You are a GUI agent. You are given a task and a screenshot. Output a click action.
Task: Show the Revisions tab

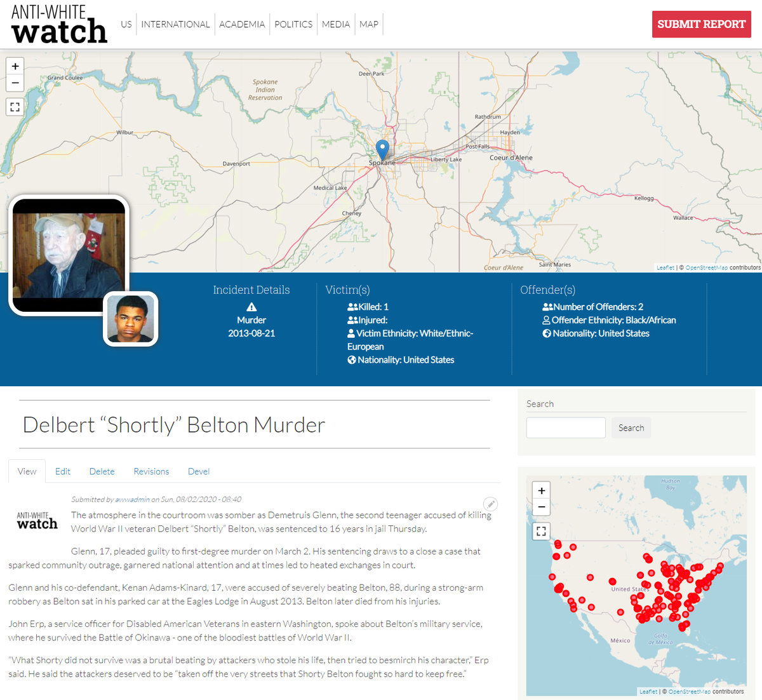pos(151,471)
